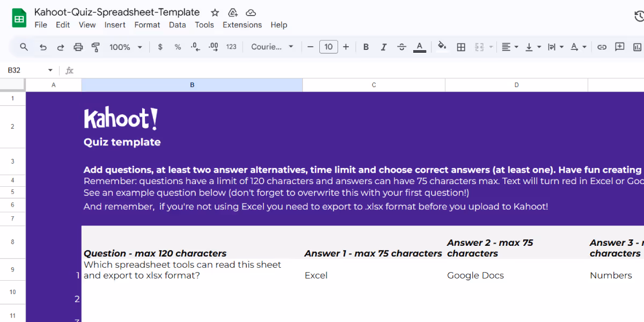Star the Kahoot-Quiz-Spreadsheet-Template document
Viewport: 644px width, 322px height.
click(215, 12)
